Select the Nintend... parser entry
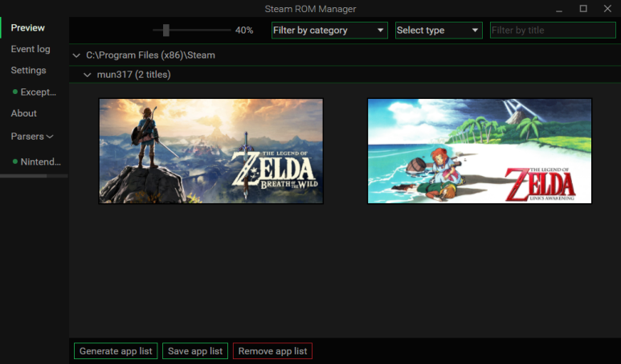This screenshot has width=621, height=364. 40,162
